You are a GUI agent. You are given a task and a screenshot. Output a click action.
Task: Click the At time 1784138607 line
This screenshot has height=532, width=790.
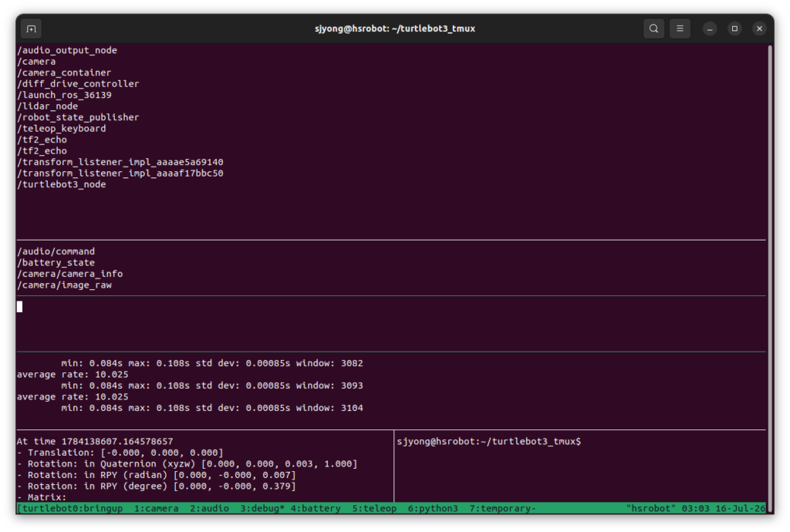pyautogui.click(x=95, y=441)
